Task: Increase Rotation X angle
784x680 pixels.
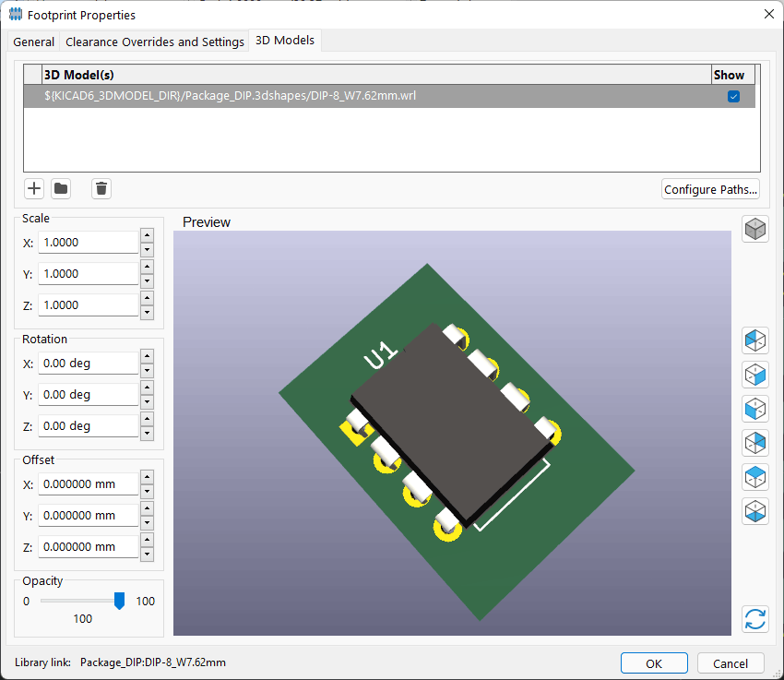Action: pyautogui.click(x=147, y=356)
